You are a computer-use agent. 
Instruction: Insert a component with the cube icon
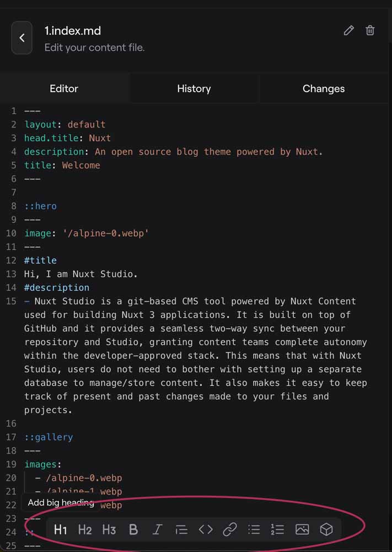click(326, 529)
